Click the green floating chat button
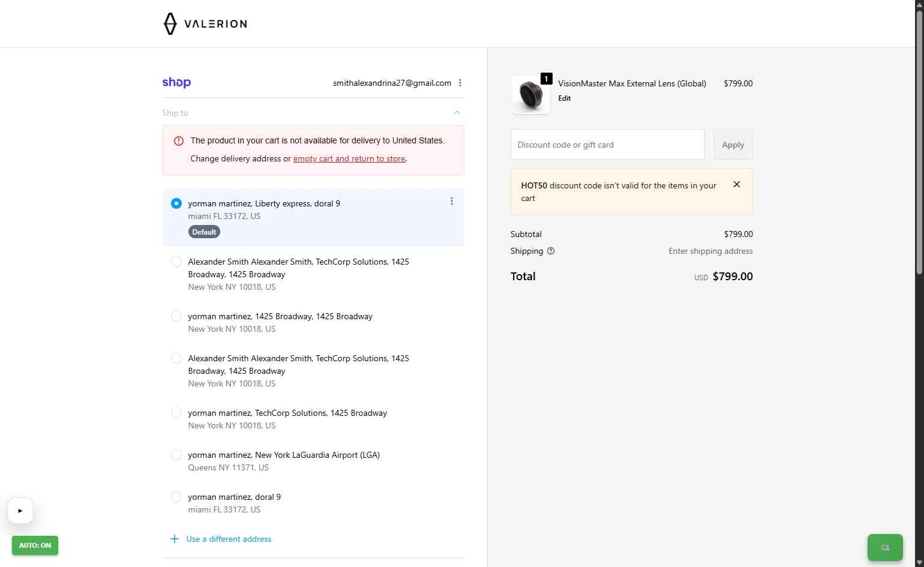Image resolution: width=924 pixels, height=567 pixels. pyautogui.click(x=885, y=547)
